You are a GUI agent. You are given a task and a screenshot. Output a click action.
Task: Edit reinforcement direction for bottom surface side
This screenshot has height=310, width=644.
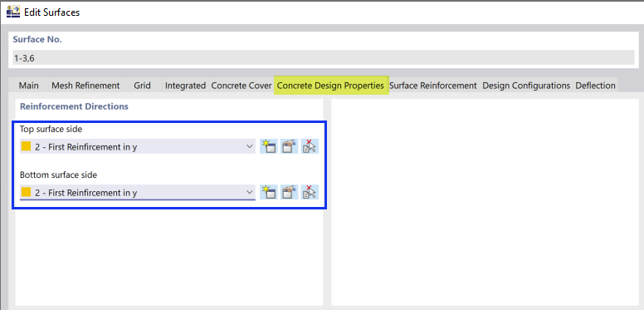289,192
